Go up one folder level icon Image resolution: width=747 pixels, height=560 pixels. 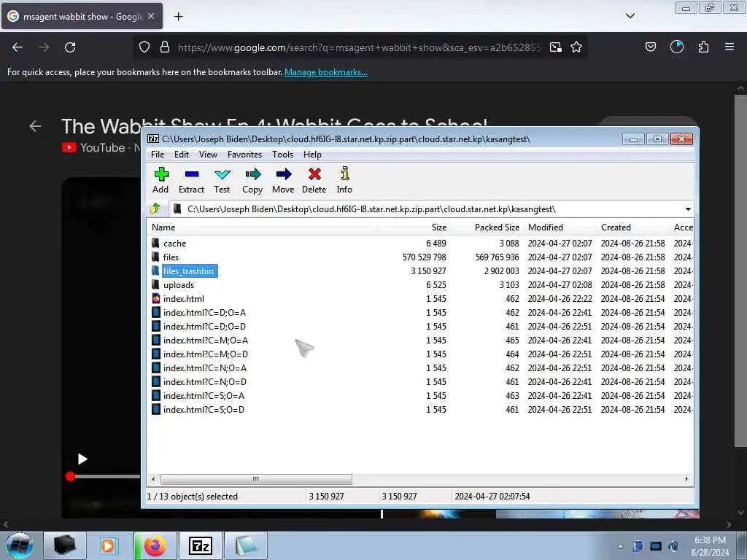[155, 209]
